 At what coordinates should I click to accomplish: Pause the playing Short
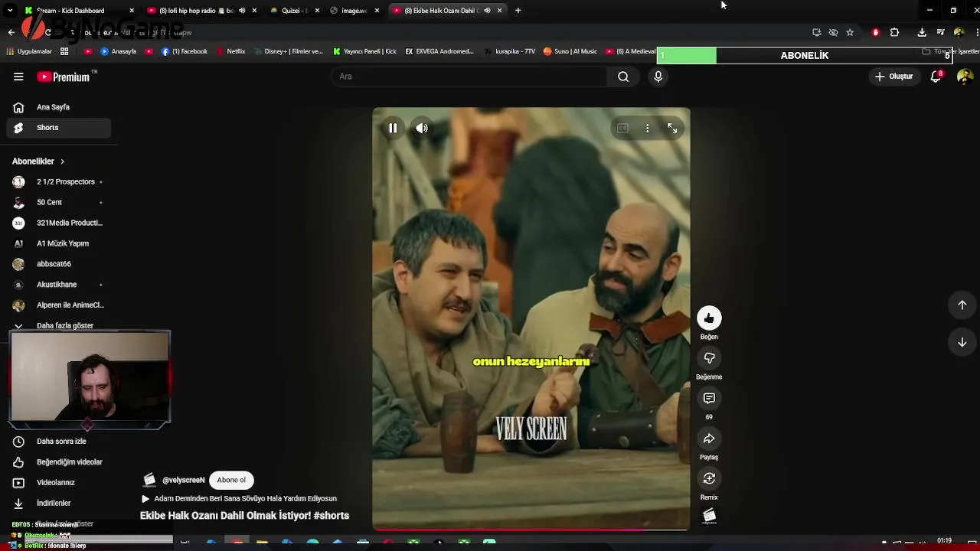(393, 129)
